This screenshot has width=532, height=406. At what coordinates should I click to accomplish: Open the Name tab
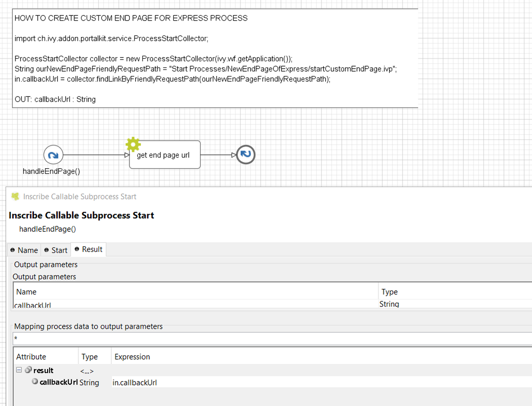click(x=24, y=250)
